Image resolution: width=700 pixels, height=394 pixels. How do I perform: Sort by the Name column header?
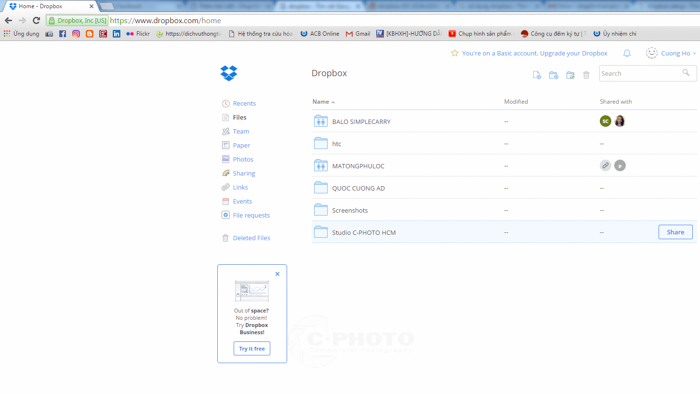click(x=323, y=102)
